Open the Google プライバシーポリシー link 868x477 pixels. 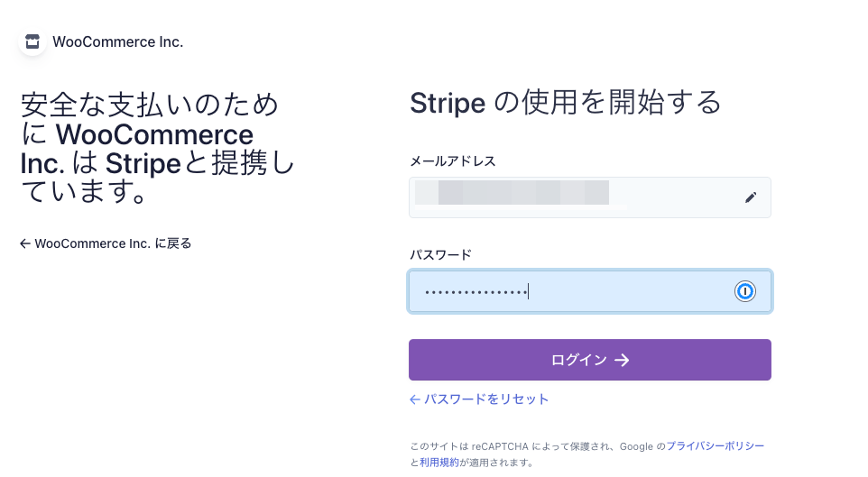point(716,446)
